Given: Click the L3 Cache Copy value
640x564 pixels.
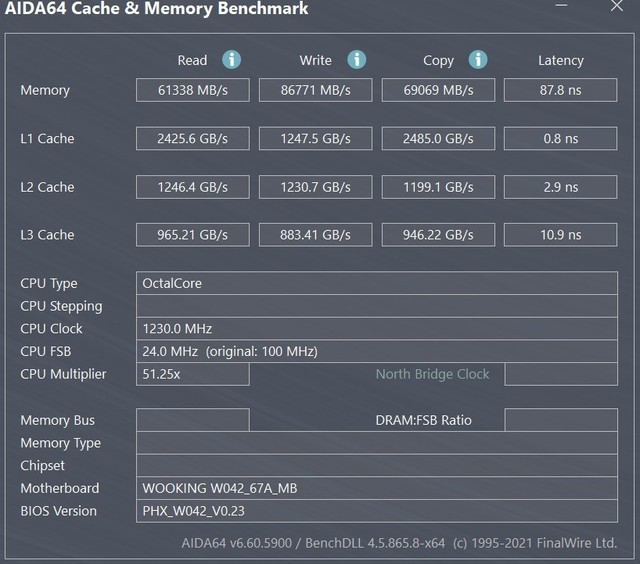Looking at the screenshot, I should [438, 235].
